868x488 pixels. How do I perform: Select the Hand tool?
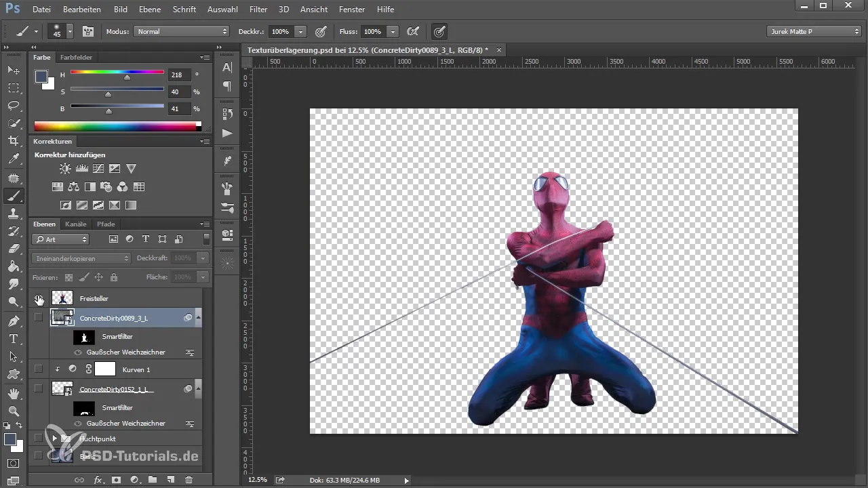tap(14, 393)
